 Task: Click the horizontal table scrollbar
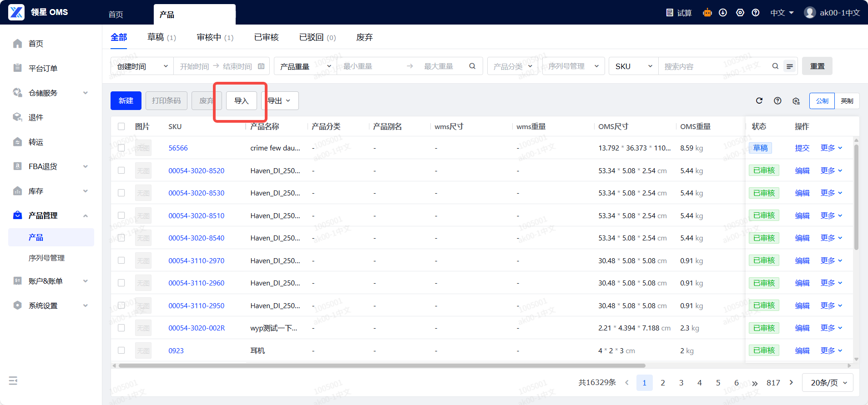point(382,365)
